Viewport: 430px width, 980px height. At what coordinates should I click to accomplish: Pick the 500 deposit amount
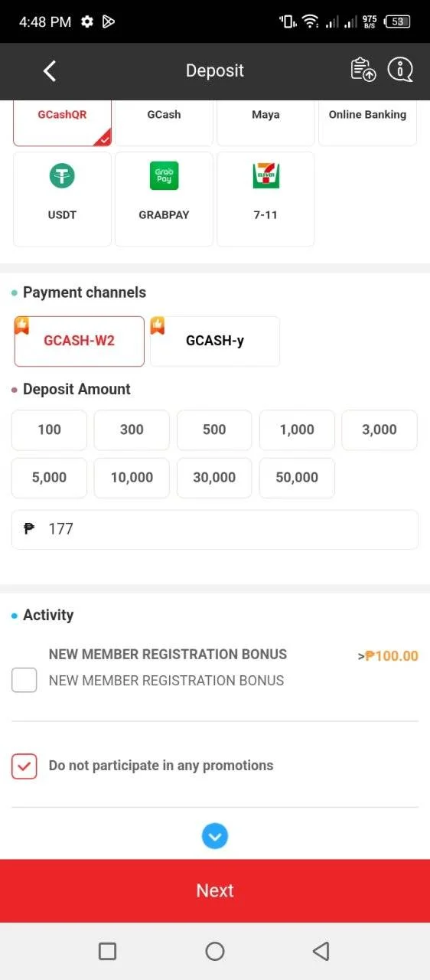click(214, 430)
